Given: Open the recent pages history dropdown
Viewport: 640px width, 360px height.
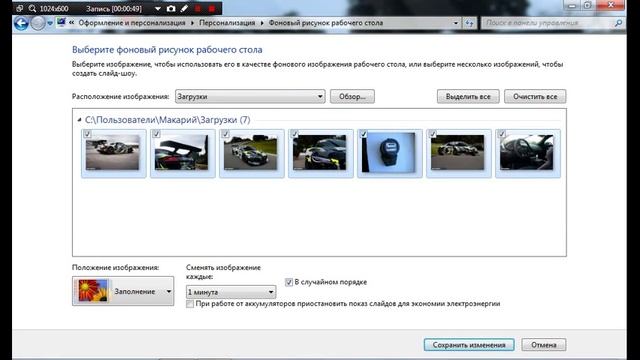Looking at the screenshot, I should 50,23.
